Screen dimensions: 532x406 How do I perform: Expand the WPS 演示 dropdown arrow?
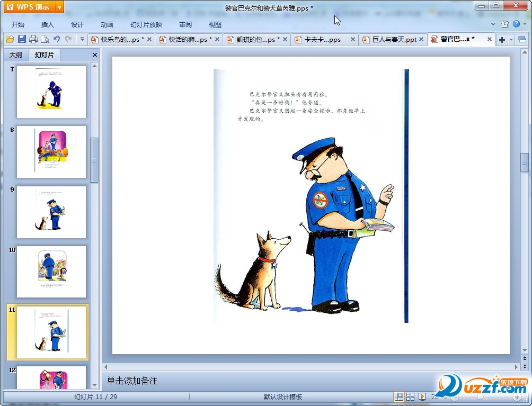[59, 7]
